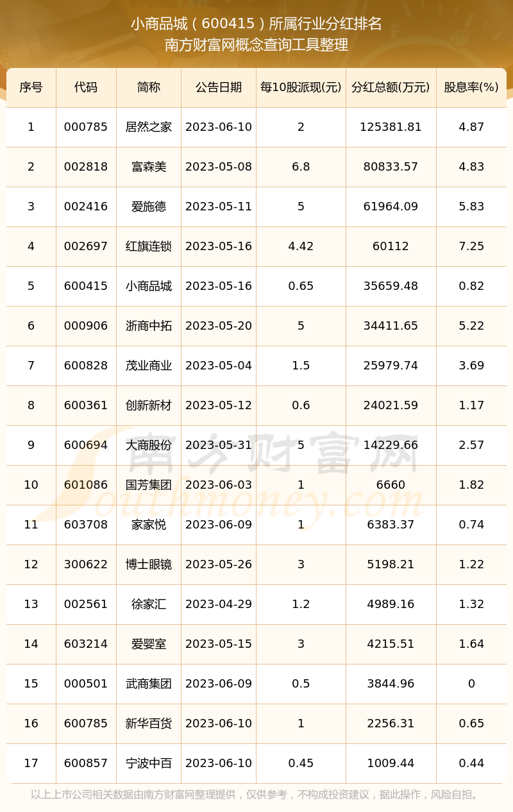The image size is (513, 812).
Task: Click the 分红总额(万元) column header
Action: click(391, 87)
